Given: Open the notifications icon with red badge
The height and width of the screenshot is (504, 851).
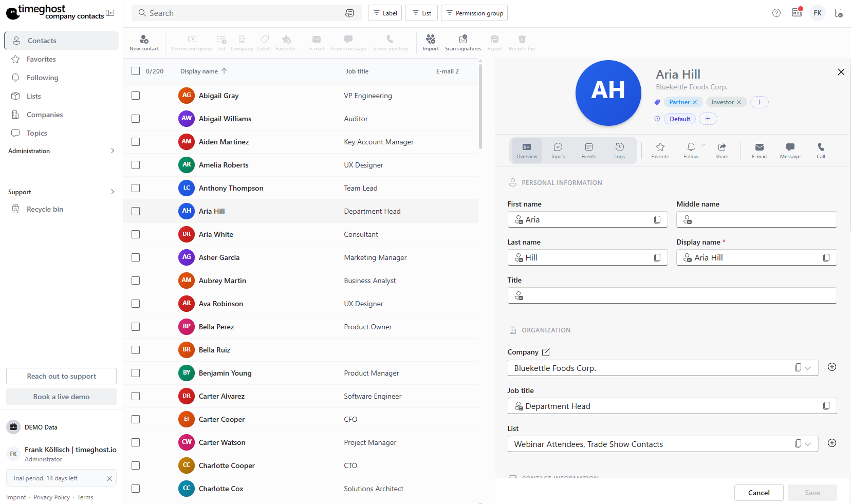Looking at the screenshot, I should click(x=797, y=12).
